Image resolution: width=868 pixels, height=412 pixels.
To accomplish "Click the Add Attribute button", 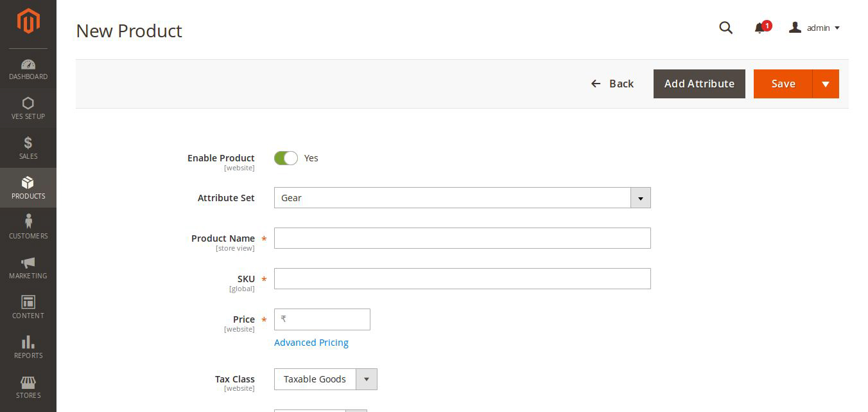I will 699,84.
